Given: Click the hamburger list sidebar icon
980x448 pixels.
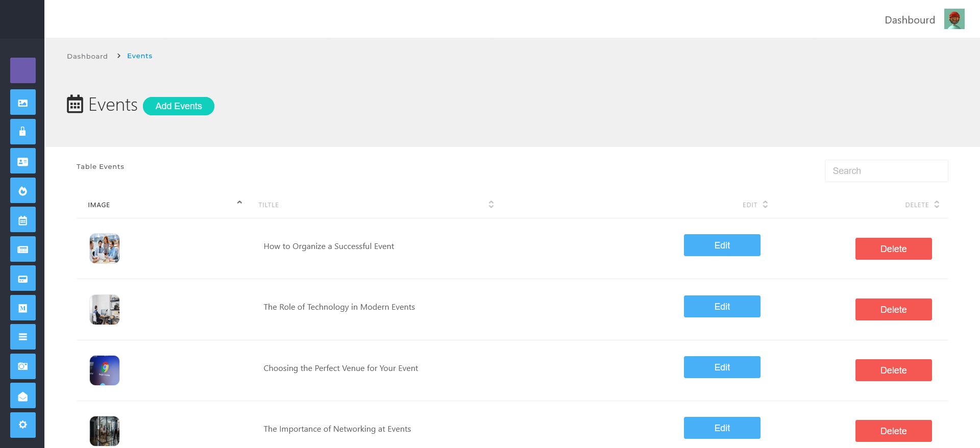Looking at the screenshot, I should (x=23, y=337).
